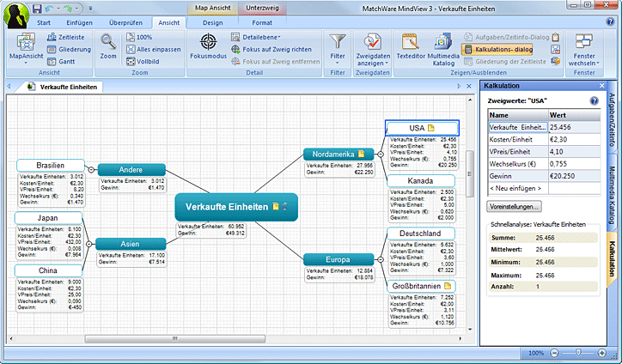
Task: Click icon right of Gliederung der Zeitleiste
Action: pos(555,62)
